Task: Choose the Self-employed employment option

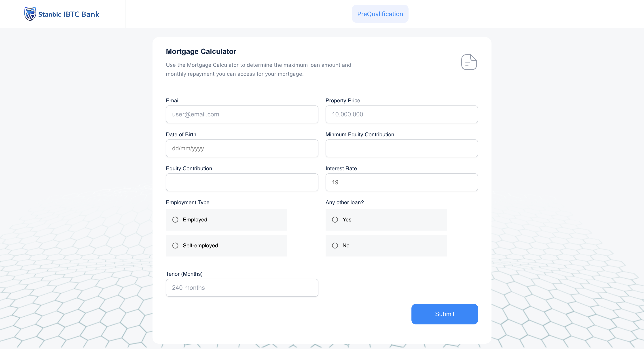Action: [x=175, y=246]
